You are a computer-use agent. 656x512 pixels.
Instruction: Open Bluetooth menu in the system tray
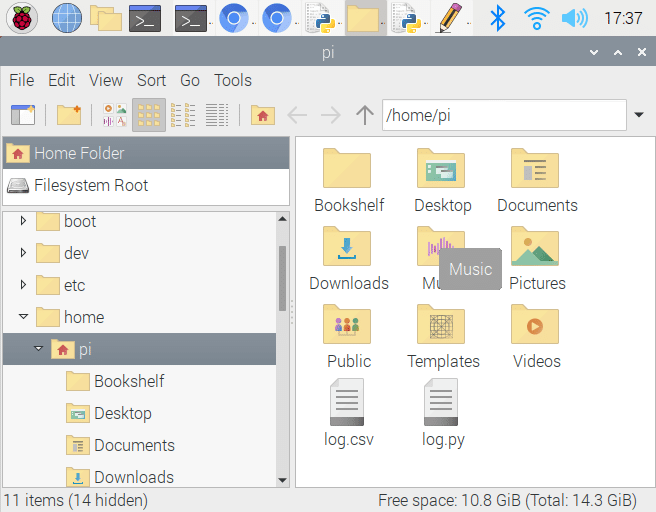(497, 17)
